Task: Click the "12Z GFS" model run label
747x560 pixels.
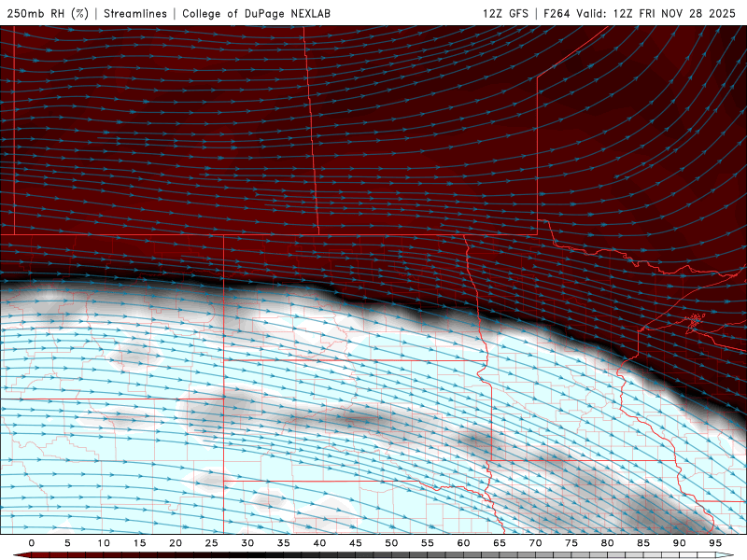Action: (505, 13)
